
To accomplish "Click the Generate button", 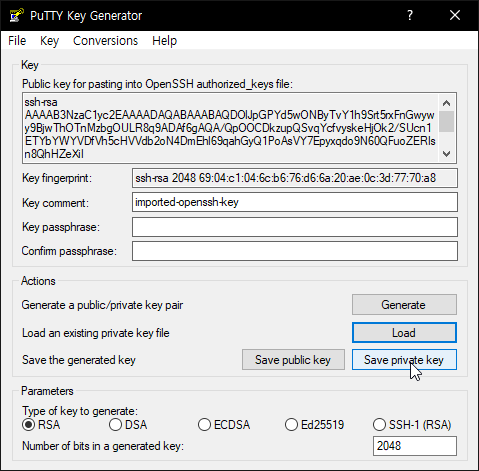I will (x=404, y=305).
